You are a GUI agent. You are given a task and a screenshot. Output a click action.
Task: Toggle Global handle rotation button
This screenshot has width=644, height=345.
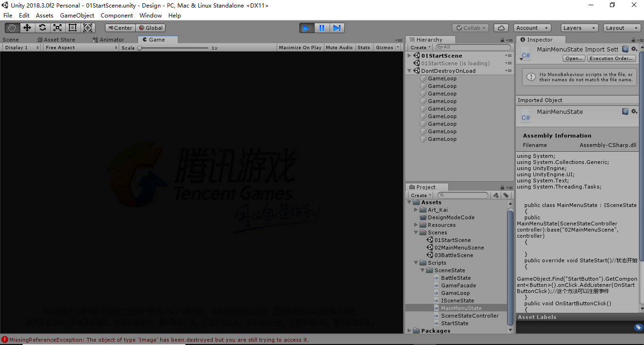click(150, 28)
